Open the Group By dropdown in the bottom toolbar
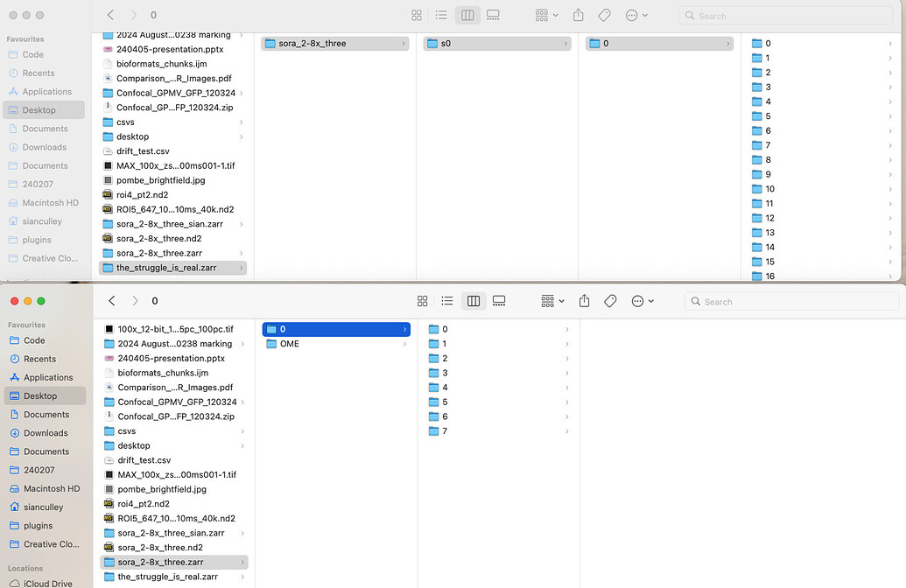This screenshot has height=588, width=906. pyautogui.click(x=552, y=301)
